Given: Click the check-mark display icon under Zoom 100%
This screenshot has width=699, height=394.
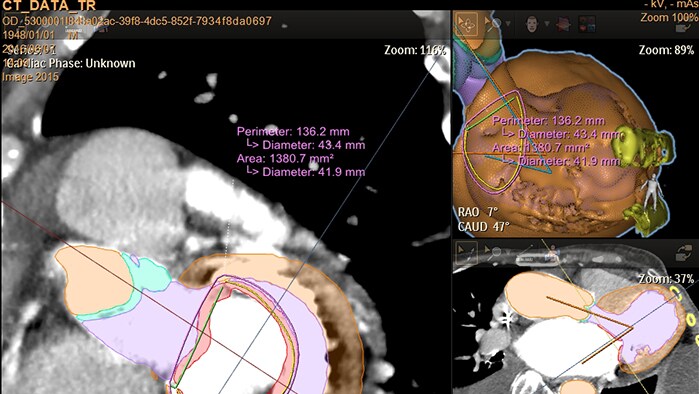Looking at the screenshot, I should click(x=683, y=28).
